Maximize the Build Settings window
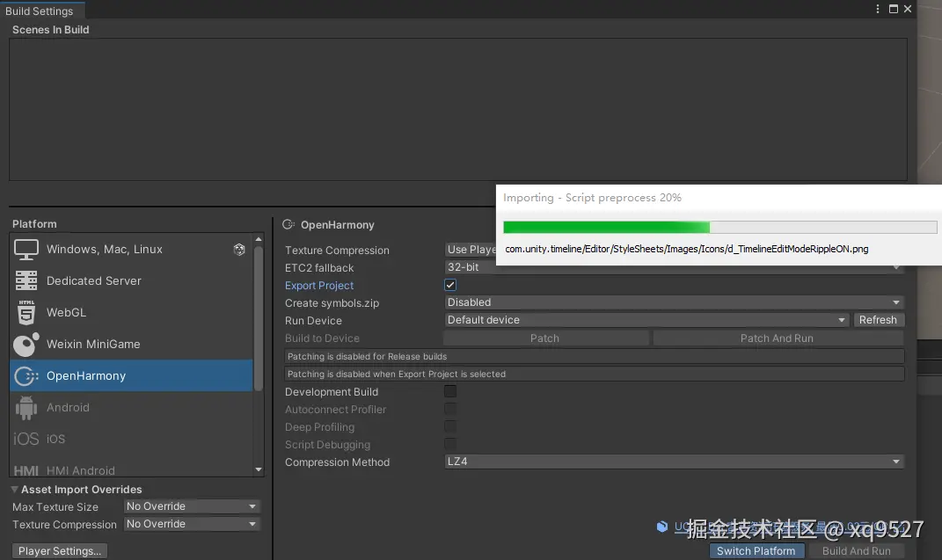Viewport: 942px width, 560px height. tap(894, 9)
